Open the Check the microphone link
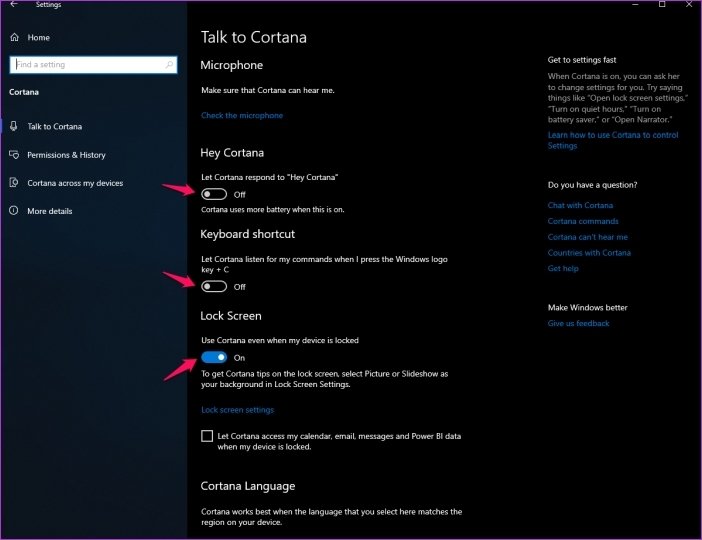702x540 pixels. [242, 116]
